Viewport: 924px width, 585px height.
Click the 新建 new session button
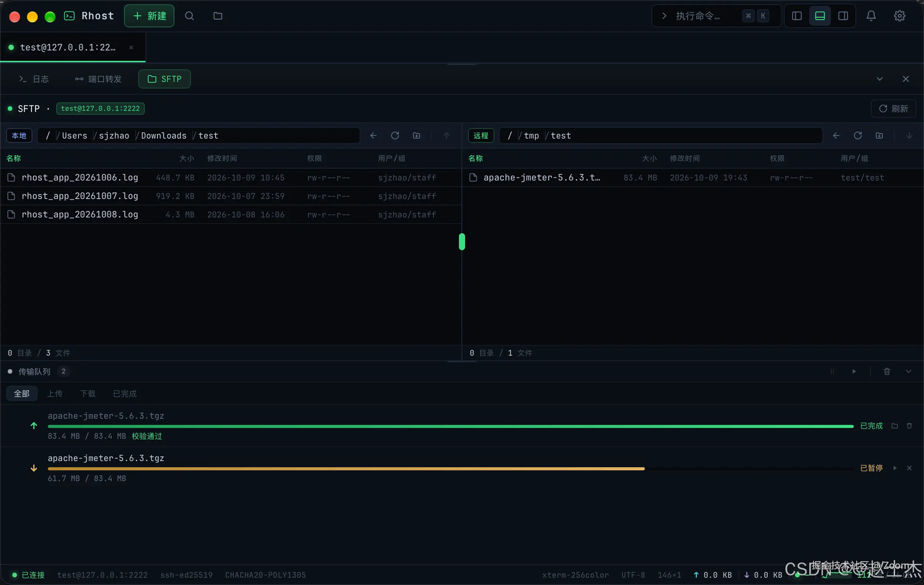tap(149, 16)
